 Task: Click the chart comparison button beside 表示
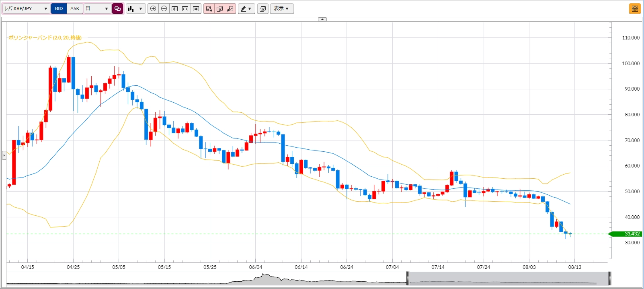point(263,8)
